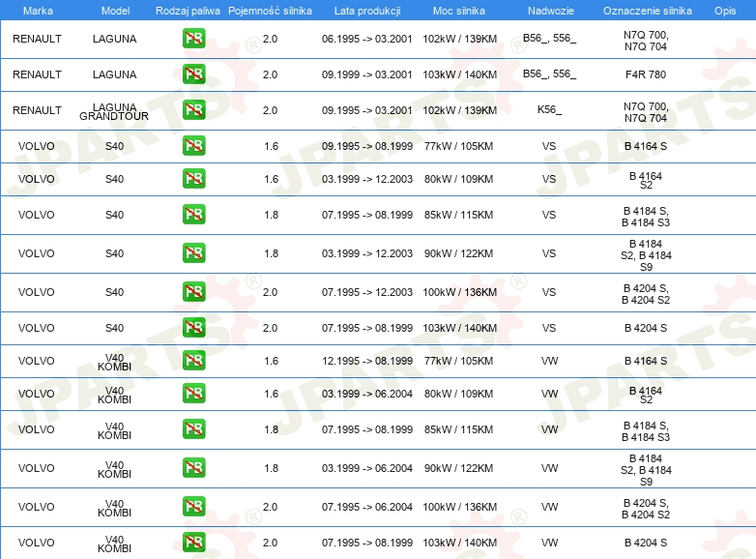This screenshot has width=756, height=559.
Task: Select production years 12.1995 -> 08.1999
Action: [x=367, y=361]
